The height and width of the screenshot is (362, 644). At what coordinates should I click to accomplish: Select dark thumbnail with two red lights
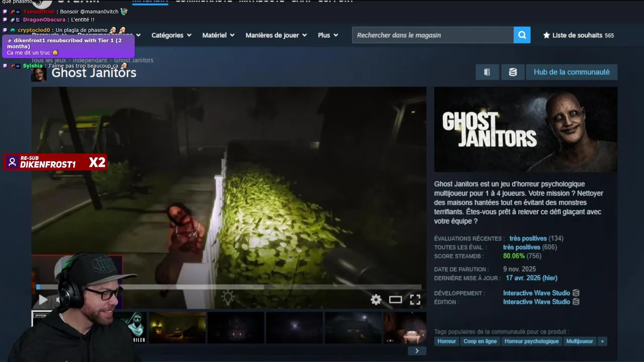[235, 328]
